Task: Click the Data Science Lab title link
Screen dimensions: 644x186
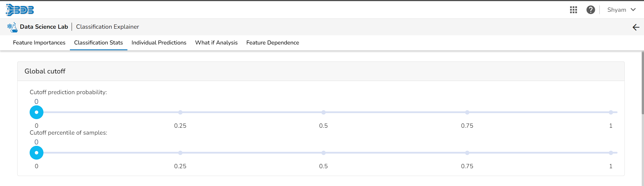Action: click(44, 27)
